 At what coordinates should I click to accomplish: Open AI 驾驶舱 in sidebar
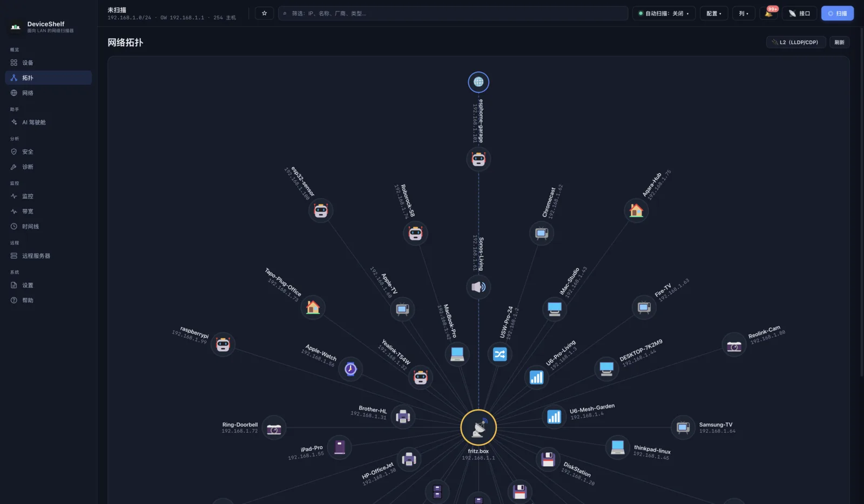[48, 122]
